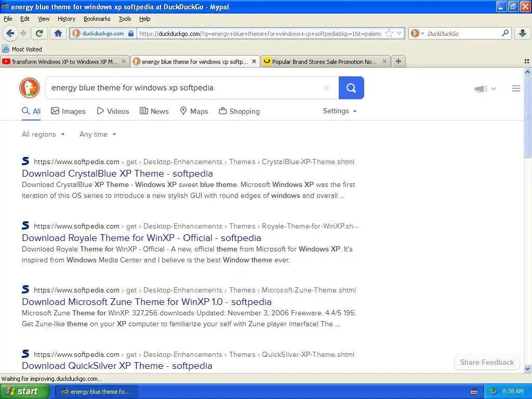The image size is (532, 399).
Task: Open the Edit menu
Action: (x=25, y=19)
